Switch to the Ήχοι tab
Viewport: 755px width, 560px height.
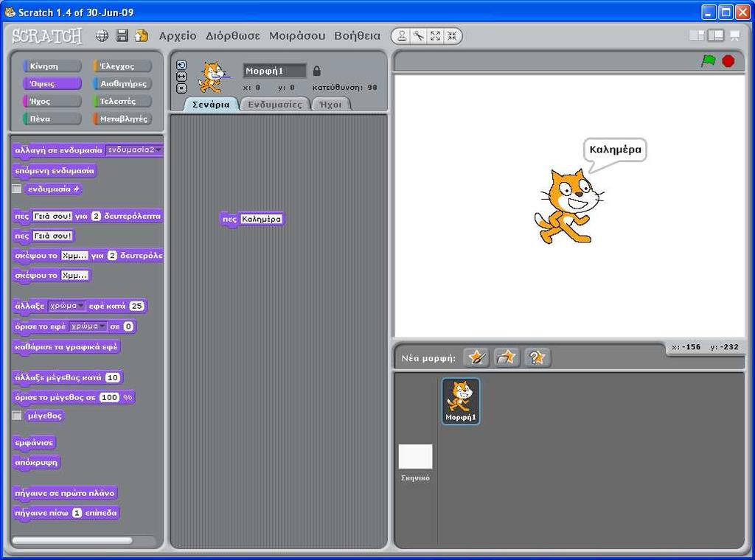coord(331,105)
